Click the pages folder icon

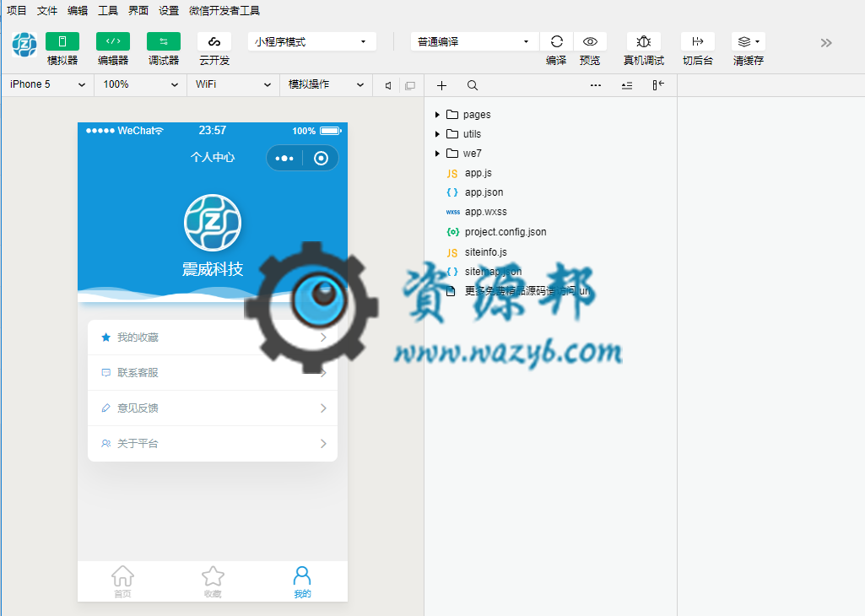[452, 114]
